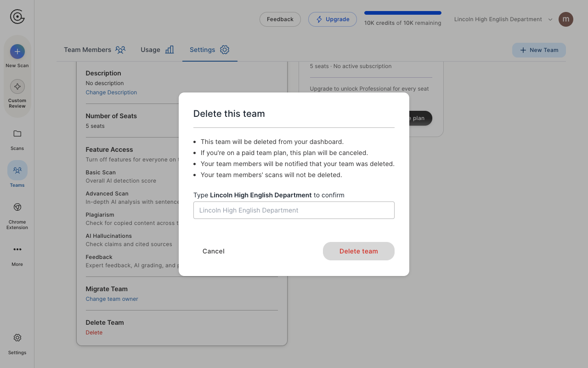Screen dimensions: 588x368
Task: Switch to the Usage tab
Action: [157, 50]
